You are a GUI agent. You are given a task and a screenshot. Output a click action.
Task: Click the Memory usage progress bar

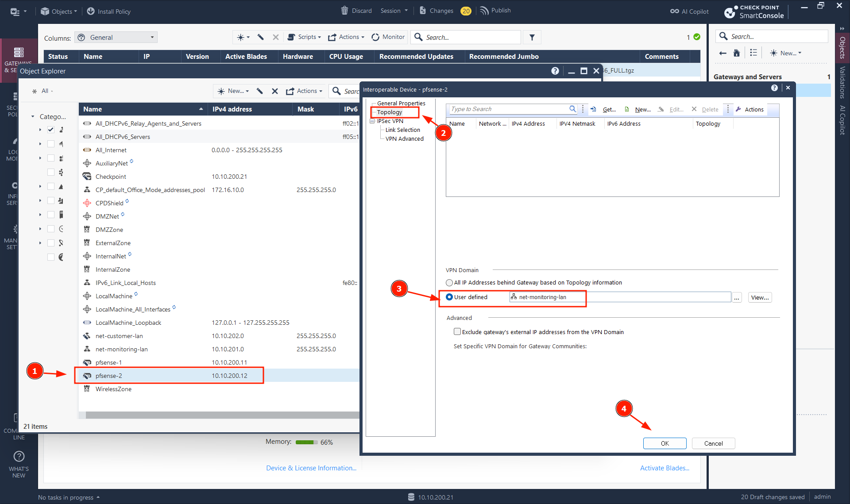tap(306, 442)
